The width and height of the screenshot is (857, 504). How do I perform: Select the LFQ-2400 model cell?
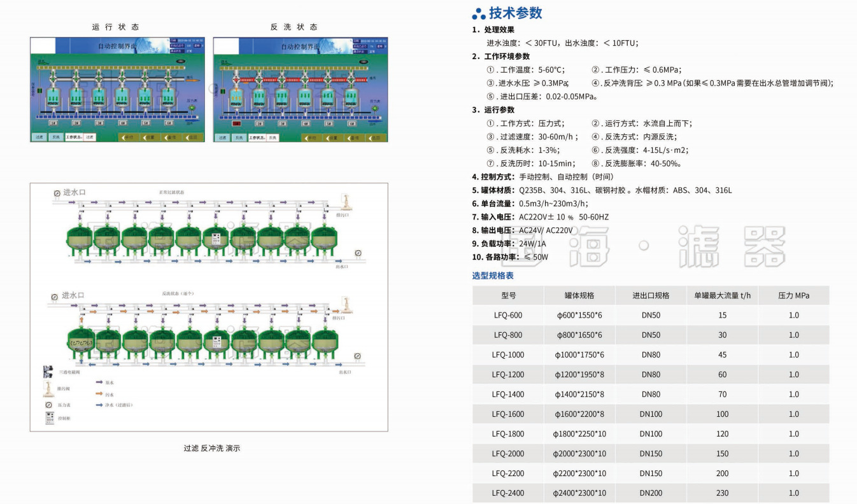pyautogui.click(x=508, y=493)
